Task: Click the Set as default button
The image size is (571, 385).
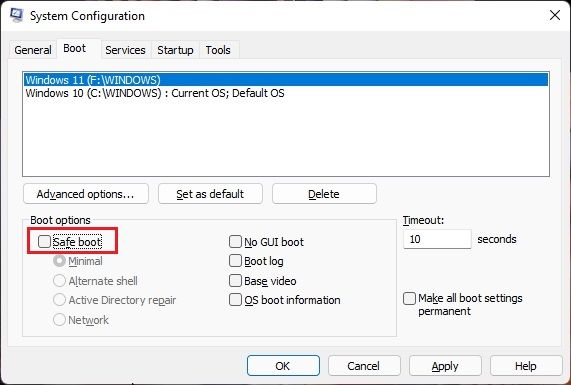Action: click(210, 194)
